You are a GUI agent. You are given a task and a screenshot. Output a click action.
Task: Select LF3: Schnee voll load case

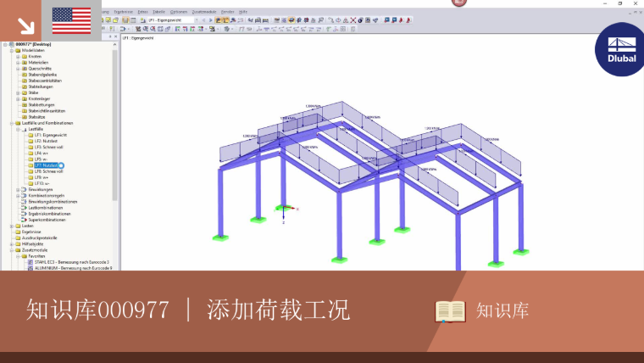(48, 148)
